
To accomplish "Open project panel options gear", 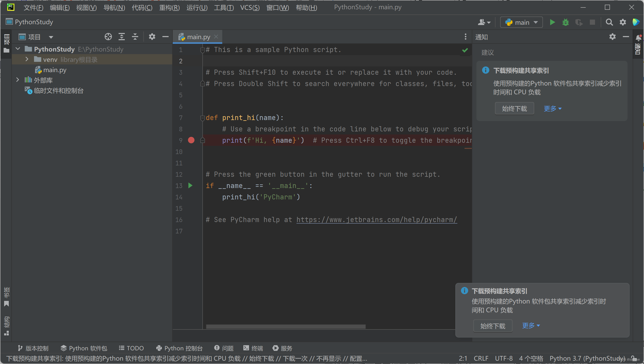I will 152,37.
